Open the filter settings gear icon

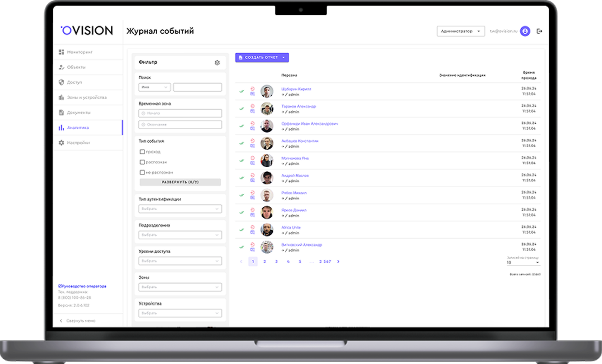coord(217,62)
